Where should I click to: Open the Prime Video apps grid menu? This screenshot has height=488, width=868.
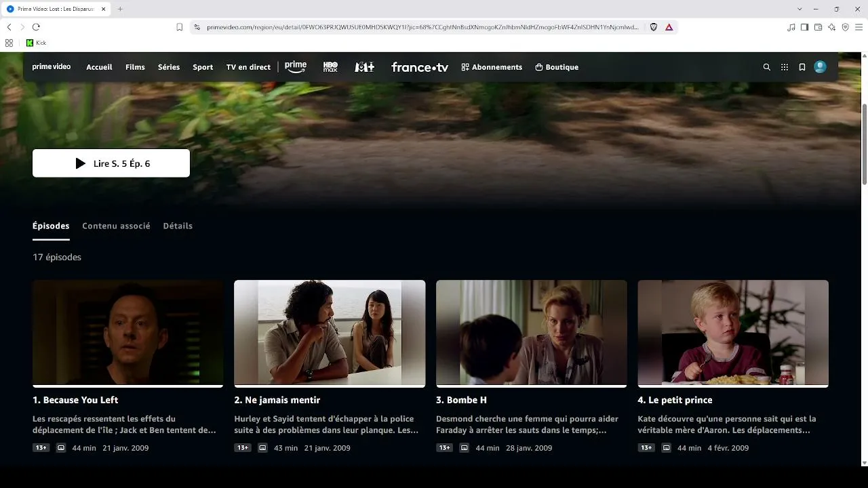click(785, 67)
